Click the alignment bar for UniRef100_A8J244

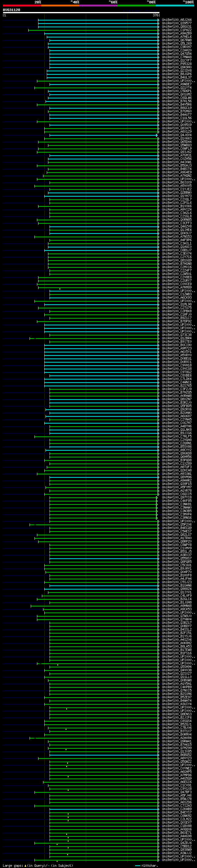tap(99, 20)
